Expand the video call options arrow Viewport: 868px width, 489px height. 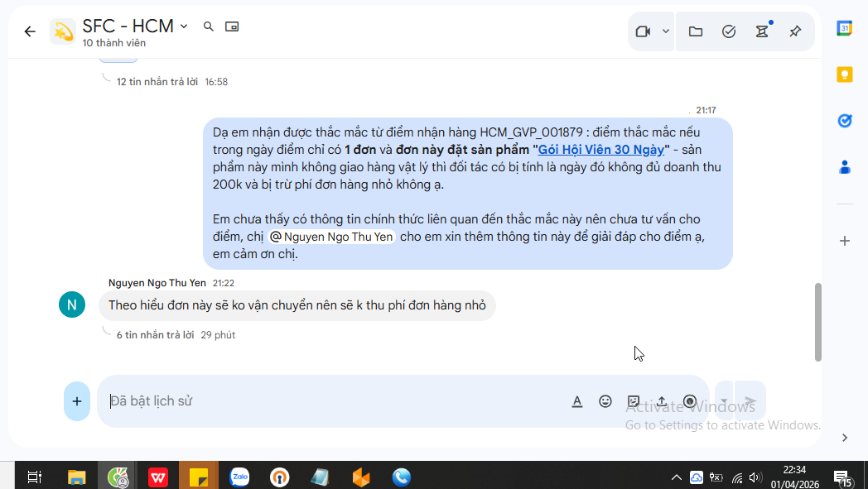coord(666,31)
